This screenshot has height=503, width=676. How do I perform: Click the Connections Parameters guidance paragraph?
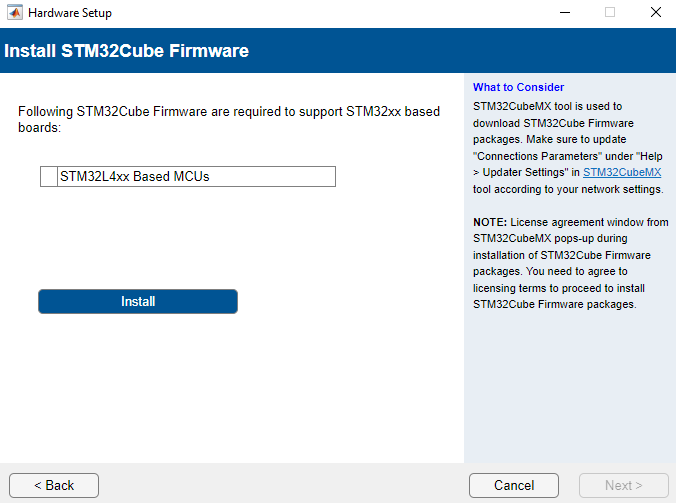pos(568,148)
